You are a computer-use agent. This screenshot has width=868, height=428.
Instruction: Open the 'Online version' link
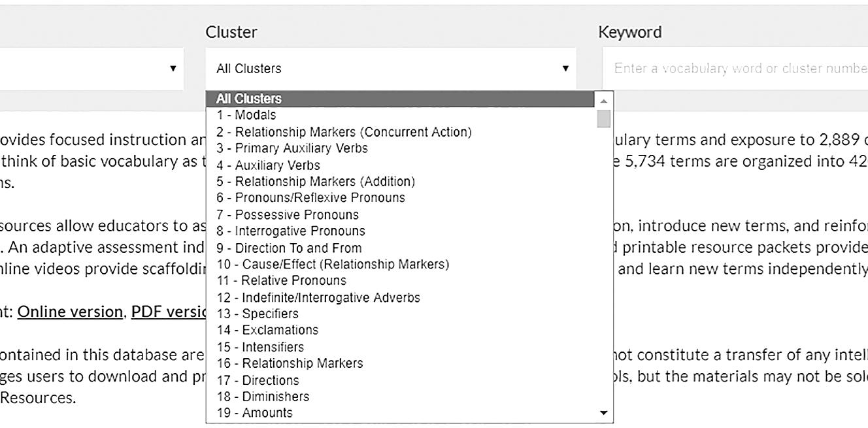[x=70, y=312]
